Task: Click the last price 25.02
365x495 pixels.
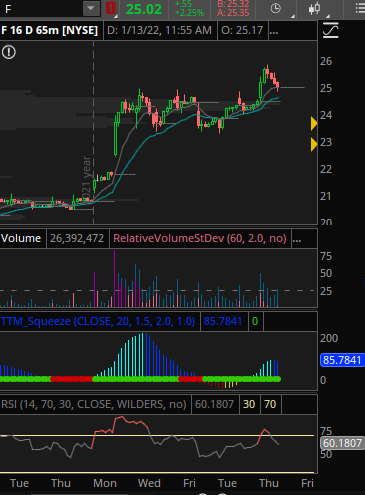Action: [x=144, y=9]
